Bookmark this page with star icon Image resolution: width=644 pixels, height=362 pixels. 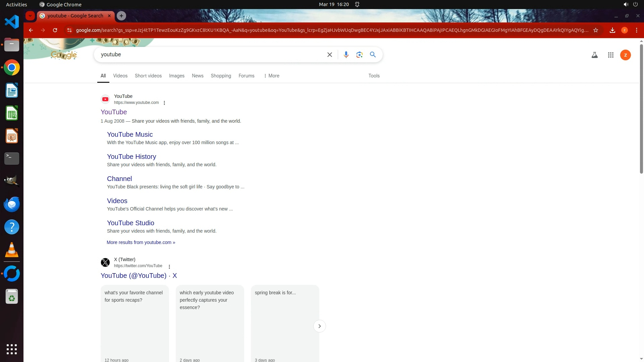pyautogui.click(x=596, y=30)
